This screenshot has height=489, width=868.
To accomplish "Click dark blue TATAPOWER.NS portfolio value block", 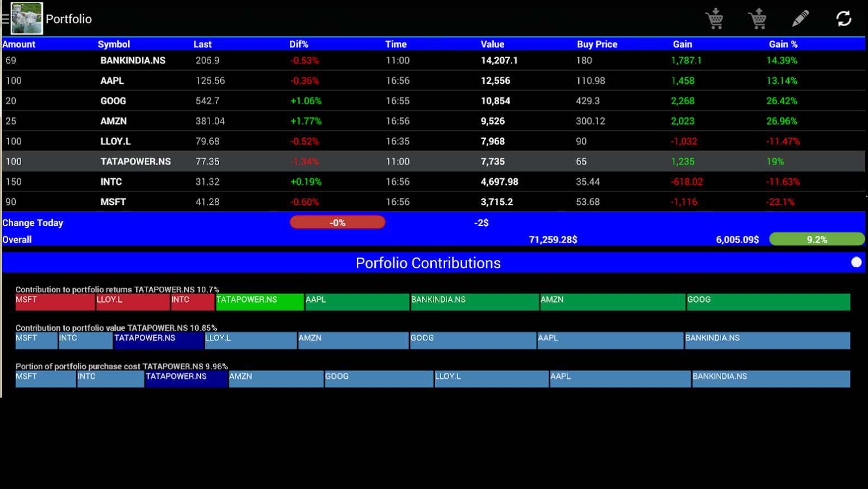I will pyautogui.click(x=158, y=341).
